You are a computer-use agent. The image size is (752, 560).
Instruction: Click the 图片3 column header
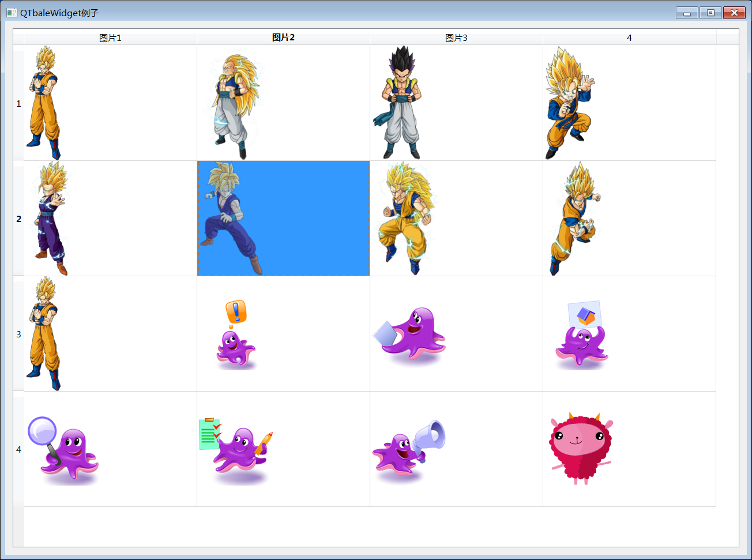[x=456, y=37]
